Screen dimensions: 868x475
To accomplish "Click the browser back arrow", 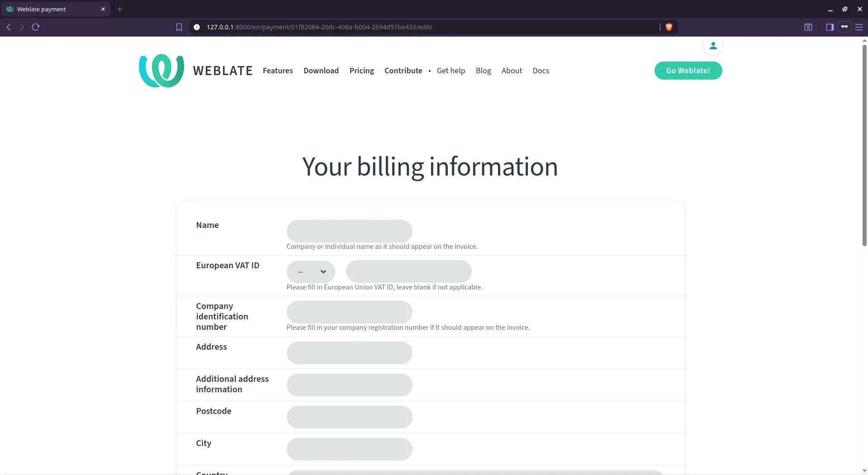I will [x=9, y=27].
